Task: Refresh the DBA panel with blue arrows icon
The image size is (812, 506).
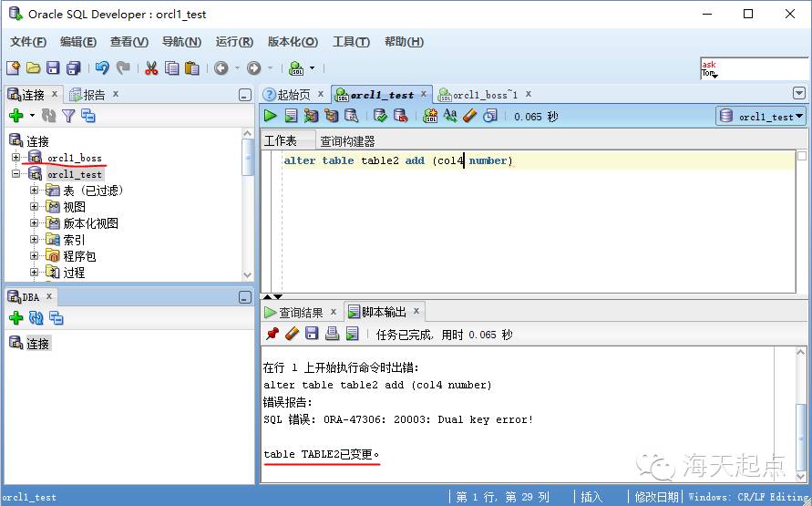Action: click(x=36, y=317)
